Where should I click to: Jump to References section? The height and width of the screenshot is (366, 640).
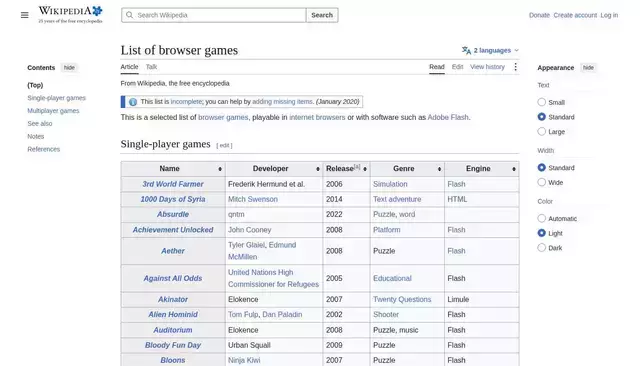44,149
